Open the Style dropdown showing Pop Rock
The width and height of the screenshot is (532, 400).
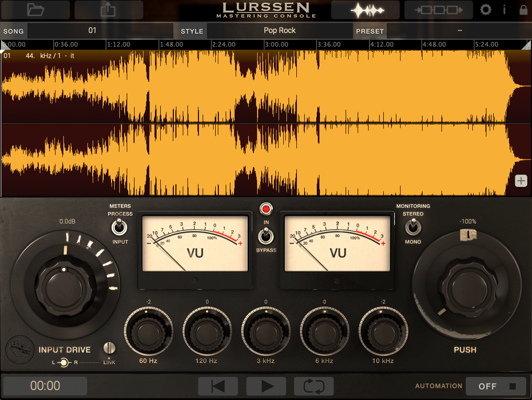click(280, 31)
